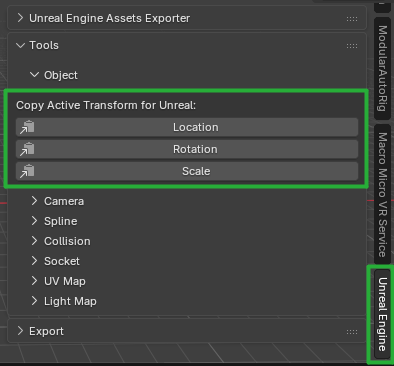The width and height of the screenshot is (394, 366).
Task: Collapse the Tools panel
Action: click(x=20, y=45)
